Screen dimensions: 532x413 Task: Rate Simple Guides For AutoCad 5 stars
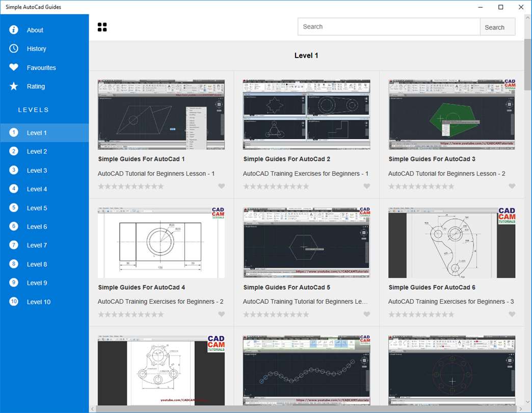[x=276, y=314]
